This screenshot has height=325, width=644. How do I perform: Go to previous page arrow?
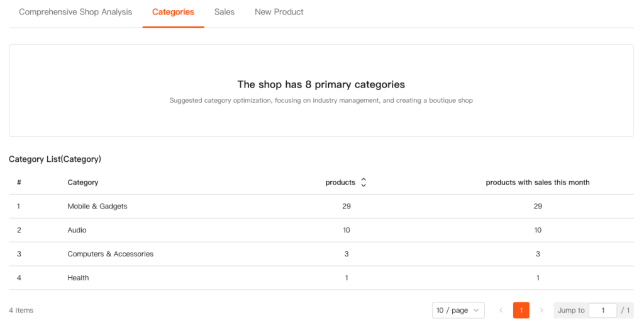[501, 311]
